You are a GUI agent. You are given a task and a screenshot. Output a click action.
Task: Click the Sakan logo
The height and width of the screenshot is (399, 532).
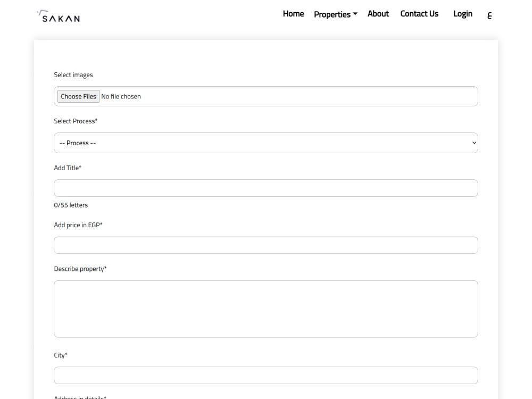click(x=59, y=16)
